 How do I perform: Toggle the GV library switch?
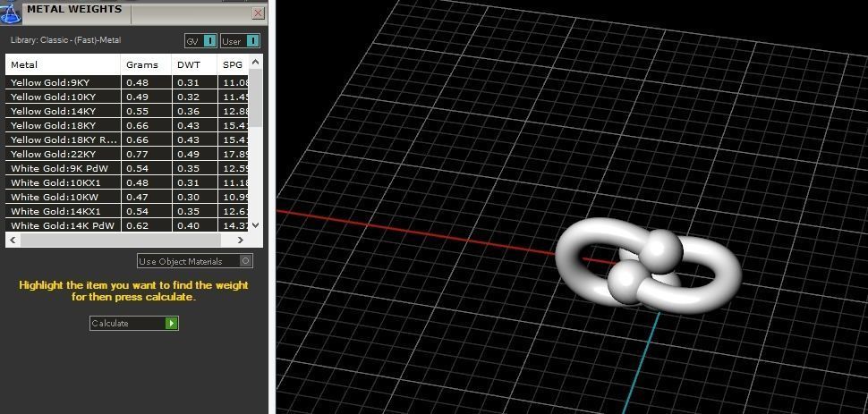click(x=200, y=41)
